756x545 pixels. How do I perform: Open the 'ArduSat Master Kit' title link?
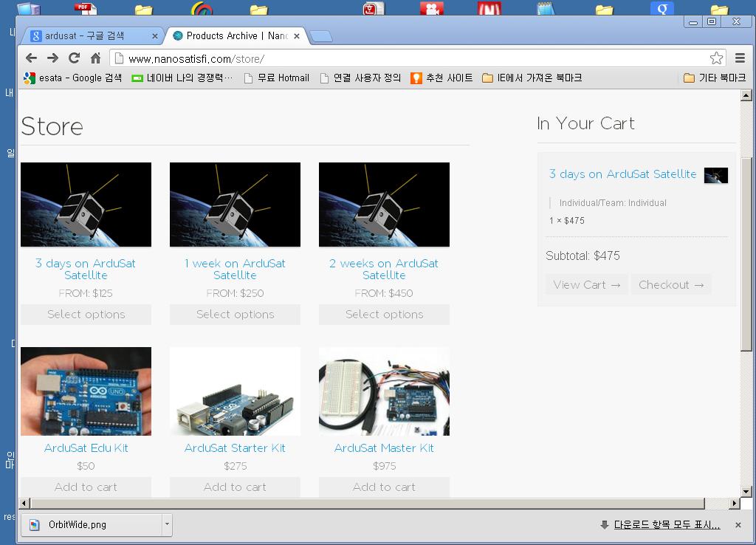pos(384,448)
